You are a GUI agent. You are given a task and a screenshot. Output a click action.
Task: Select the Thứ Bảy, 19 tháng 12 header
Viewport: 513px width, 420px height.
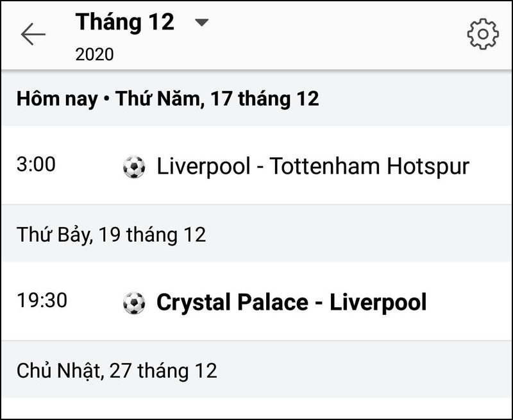tap(112, 234)
